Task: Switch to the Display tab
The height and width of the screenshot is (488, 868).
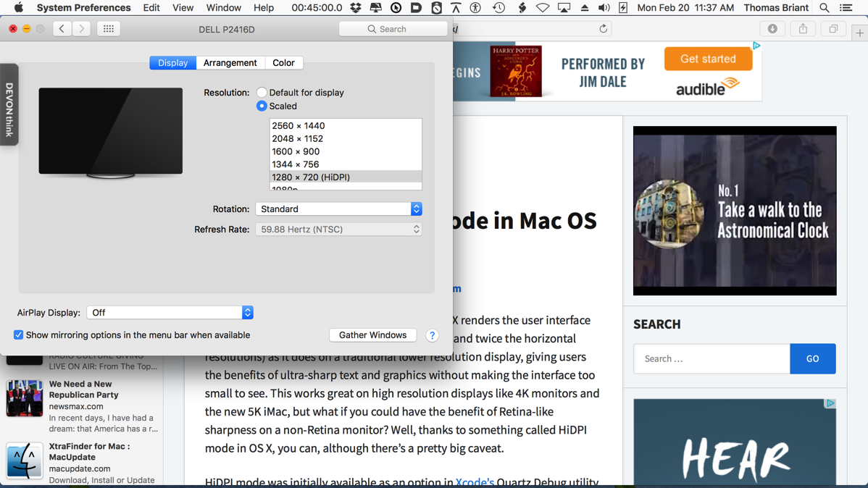Action: 172,62
